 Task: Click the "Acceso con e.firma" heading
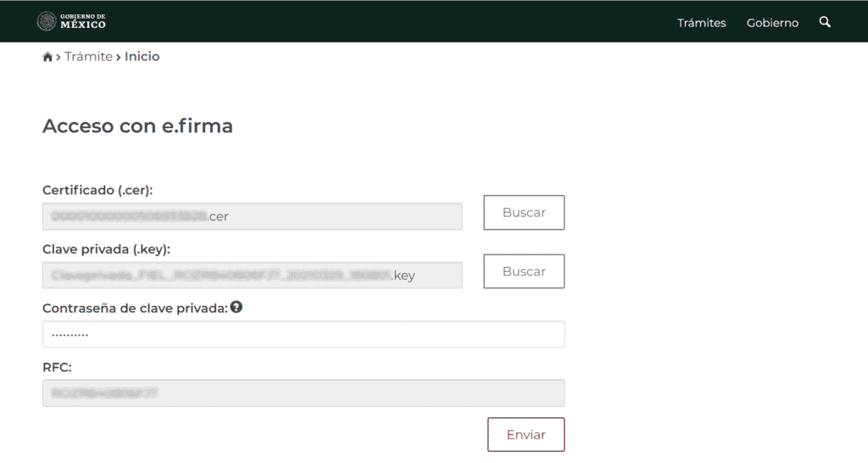pos(137,126)
